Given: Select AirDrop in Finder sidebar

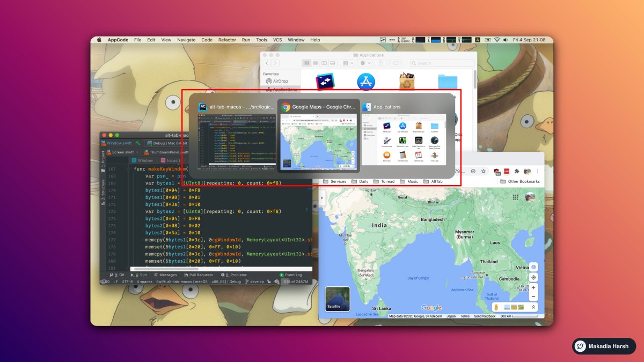Looking at the screenshot, I should coord(276,81).
